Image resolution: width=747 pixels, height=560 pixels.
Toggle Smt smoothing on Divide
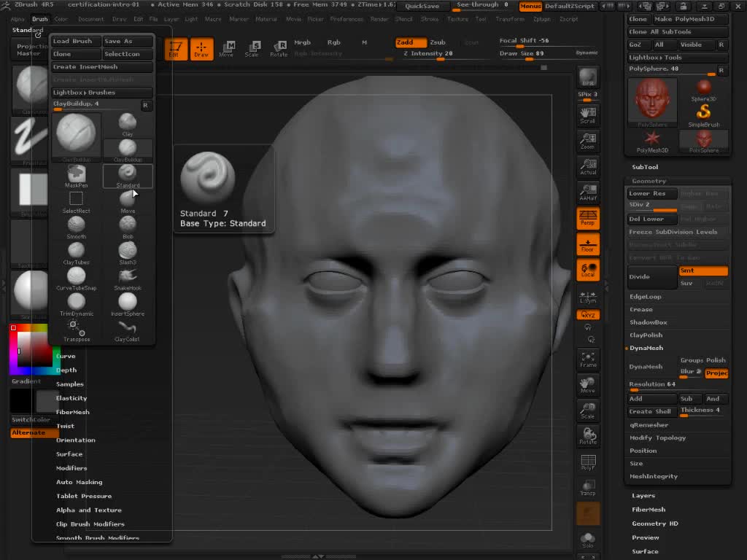coord(703,271)
